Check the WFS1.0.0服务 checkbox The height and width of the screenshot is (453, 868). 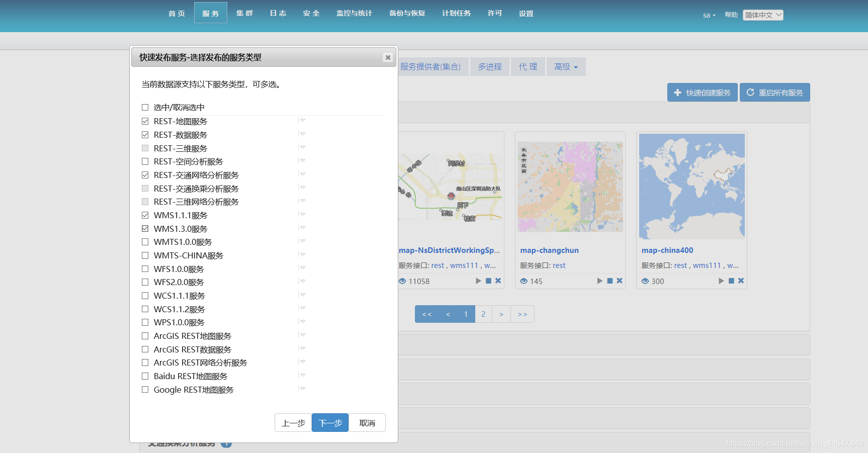(x=145, y=269)
